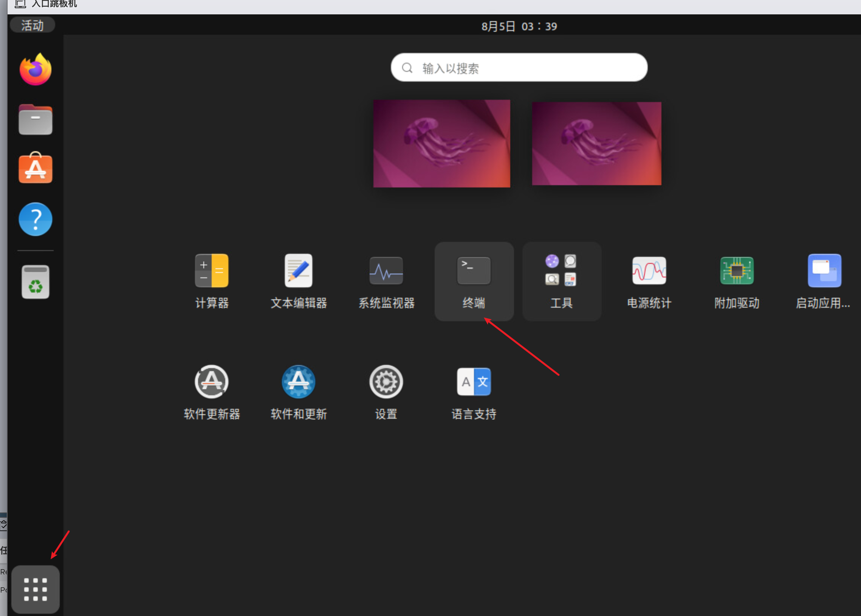Open Additional Drivers (附加驱动)
861x616 pixels.
click(737, 282)
